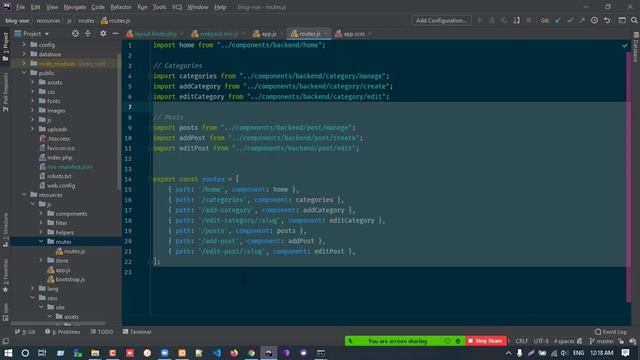Open Task View on taskbar
This screenshot has height=360, width=640.
coord(42,353)
